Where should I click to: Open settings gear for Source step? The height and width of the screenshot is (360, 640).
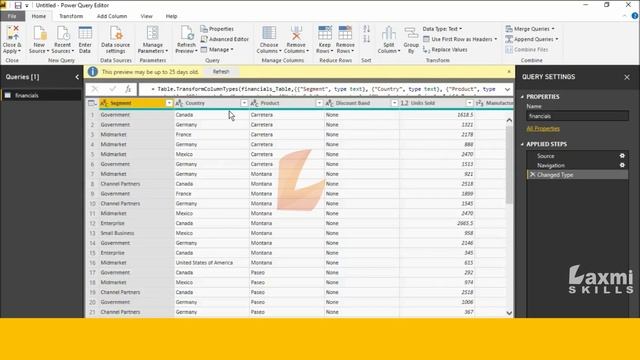coord(622,156)
